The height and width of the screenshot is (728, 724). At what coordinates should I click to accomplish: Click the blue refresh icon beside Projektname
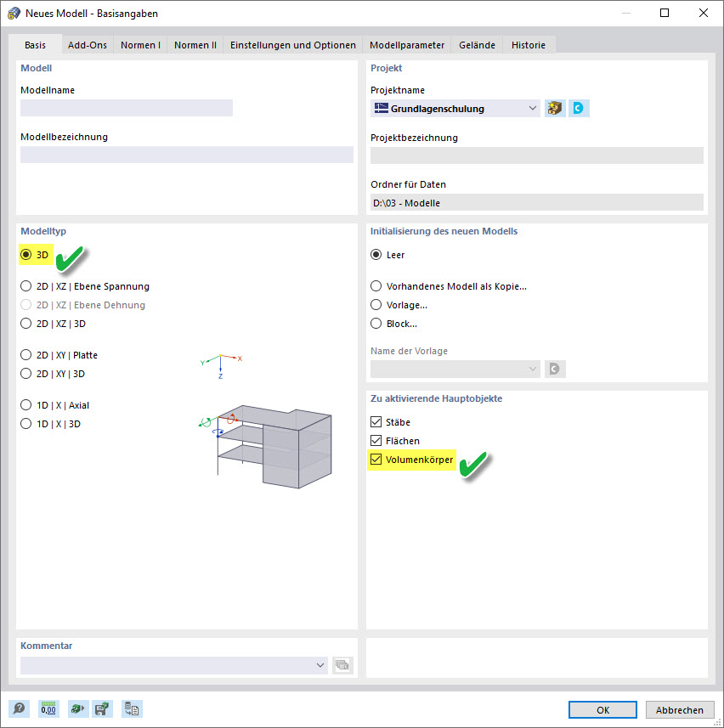pyautogui.click(x=579, y=108)
